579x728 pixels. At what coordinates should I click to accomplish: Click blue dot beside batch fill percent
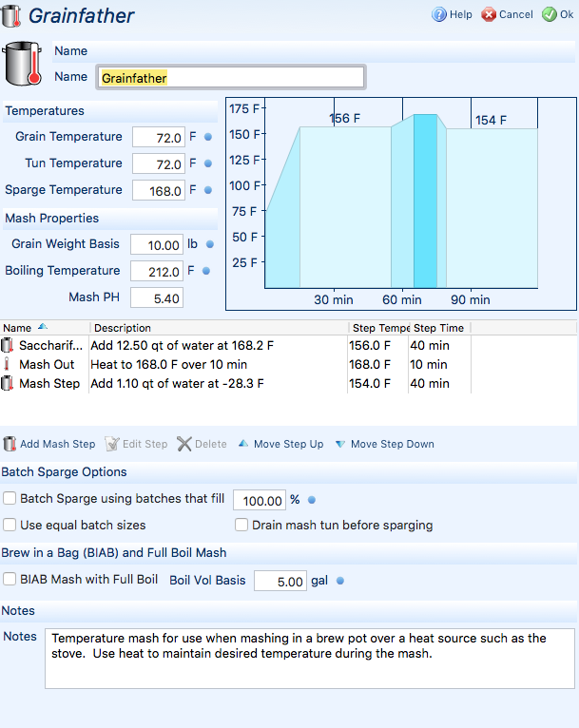pos(312,500)
